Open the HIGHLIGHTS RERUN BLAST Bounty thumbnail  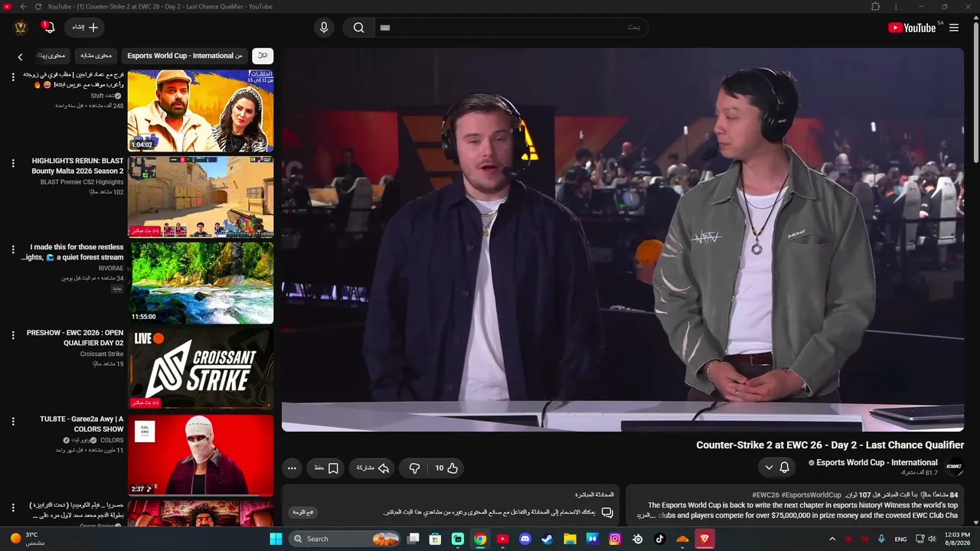[201, 197]
